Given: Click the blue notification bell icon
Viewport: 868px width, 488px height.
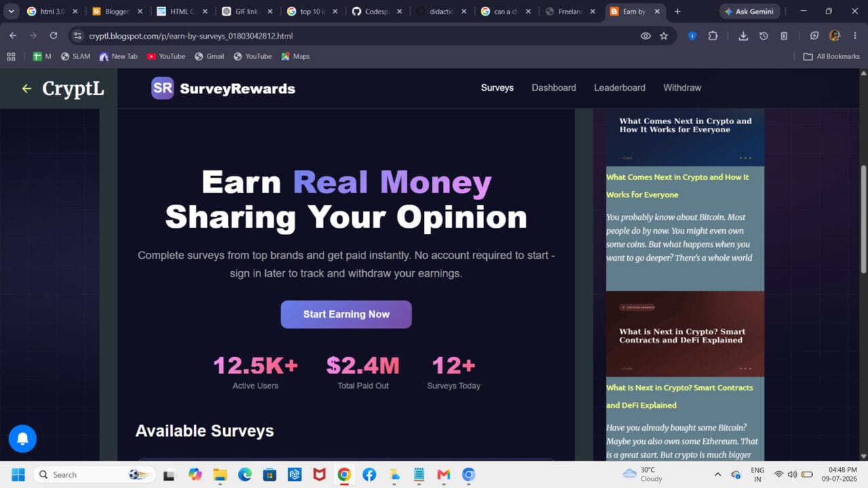Looking at the screenshot, I should (22, 439).
